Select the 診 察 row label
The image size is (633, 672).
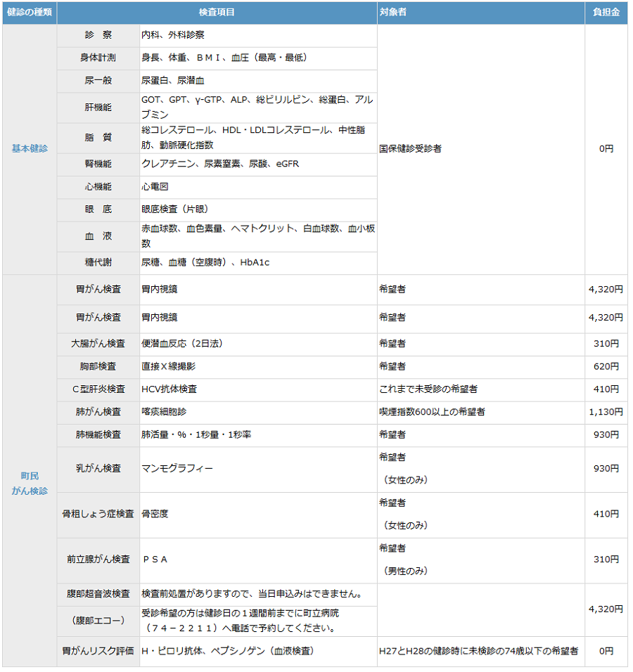tap(98, 36)
